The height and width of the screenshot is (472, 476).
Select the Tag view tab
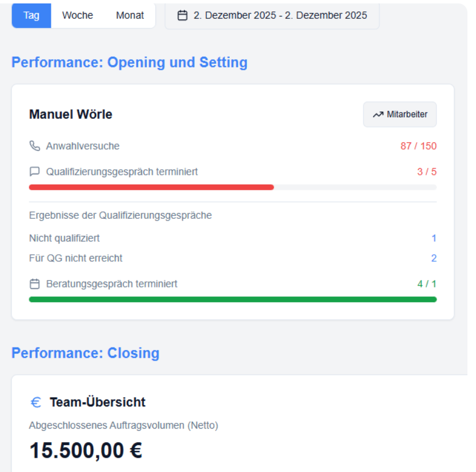[31, 15]
